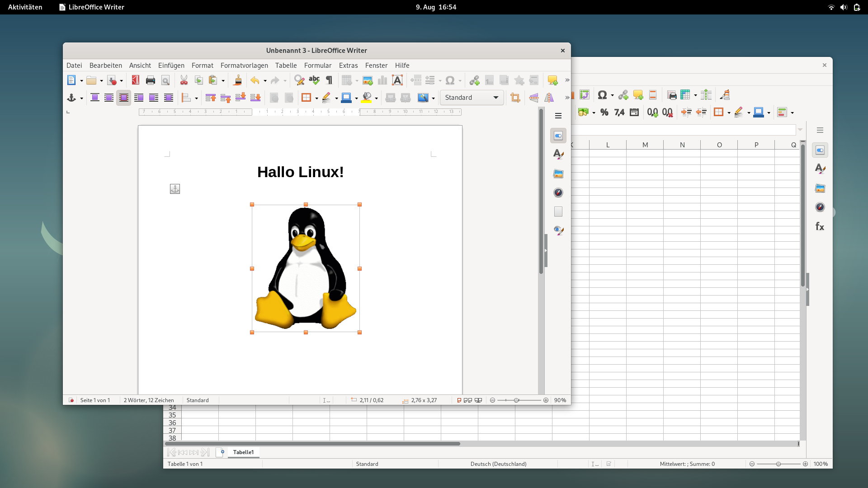Add a decimal place in Calc toolbar
The image size is (868, 488).
point(652,113)
